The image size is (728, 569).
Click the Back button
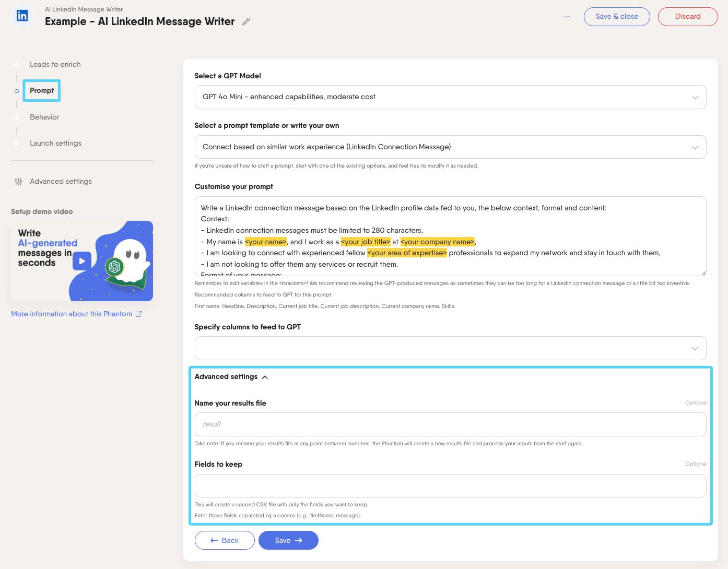pos(225,540)
